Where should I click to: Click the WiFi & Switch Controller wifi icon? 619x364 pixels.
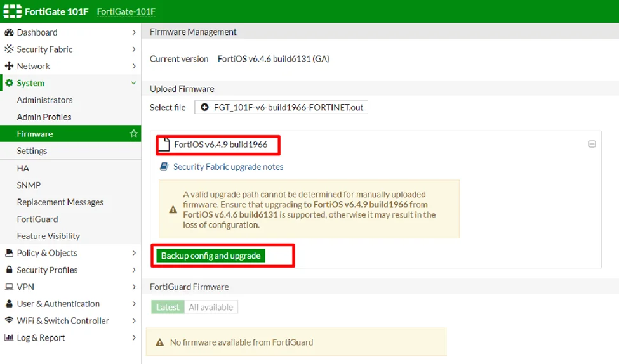(9, 320)
